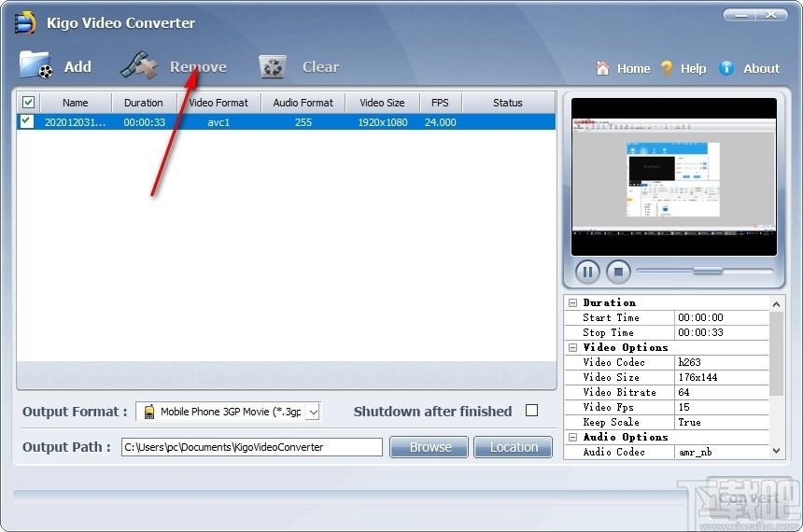This screenshot has height=532, width=803.
Task: Edit the Keep Scale value True
Action: 722,422
